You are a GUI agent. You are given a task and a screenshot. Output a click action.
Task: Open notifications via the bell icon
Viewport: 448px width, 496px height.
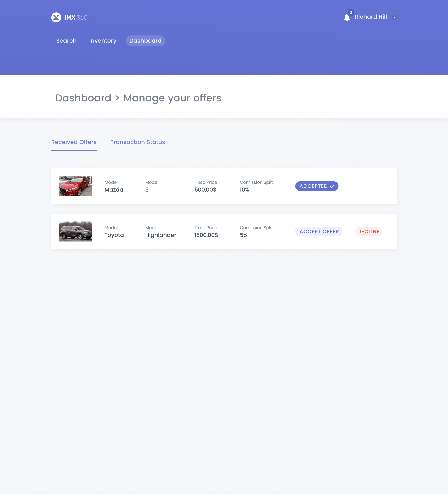point(347,17)
